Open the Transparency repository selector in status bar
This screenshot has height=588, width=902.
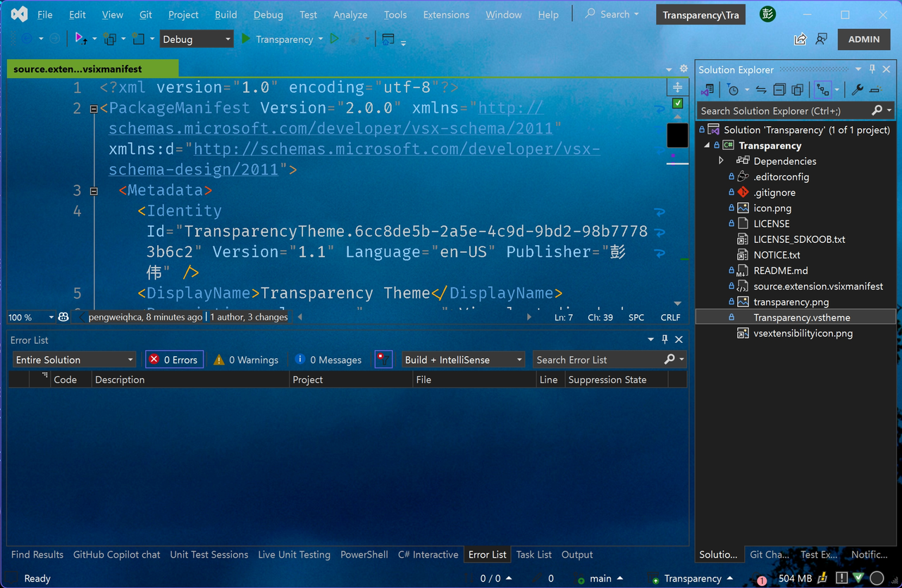coord(691,578)
